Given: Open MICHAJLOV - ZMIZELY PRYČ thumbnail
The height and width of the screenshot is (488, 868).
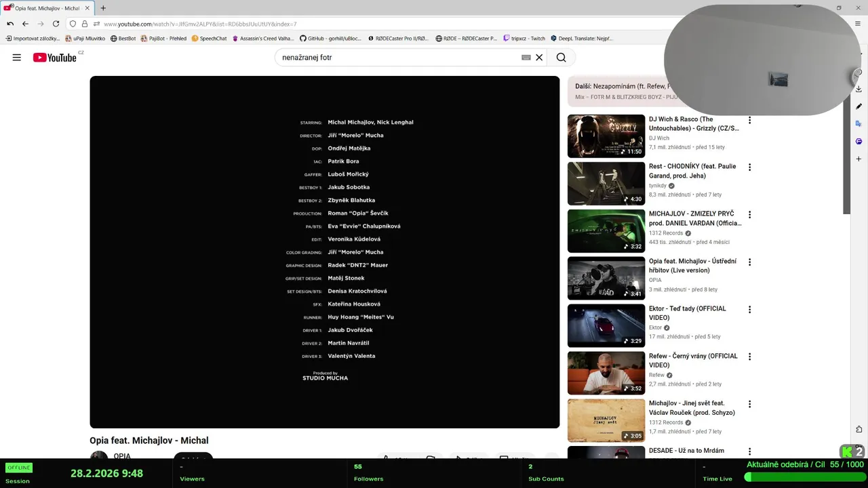Looking at the screenshot, I should [x=606, y=231].
